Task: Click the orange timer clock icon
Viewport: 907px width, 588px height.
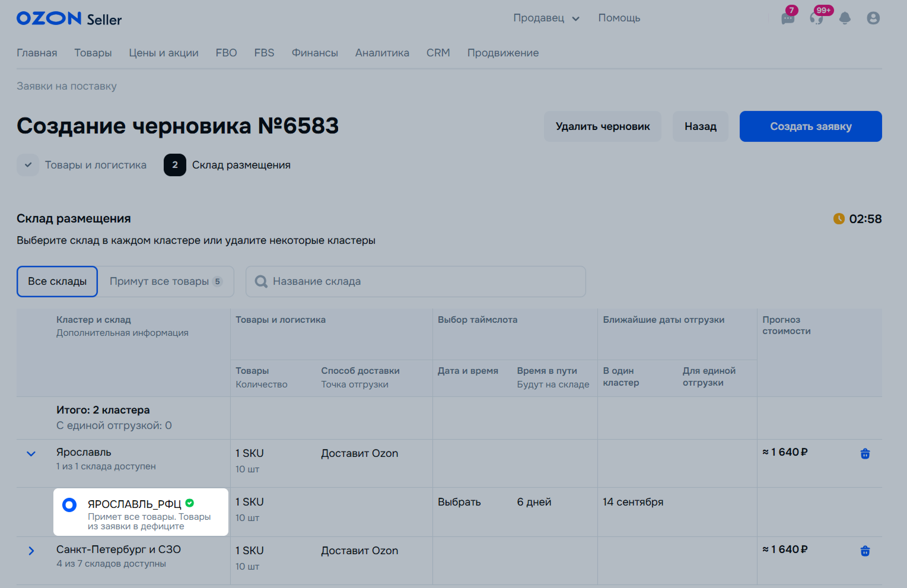Action: point(839,219)
